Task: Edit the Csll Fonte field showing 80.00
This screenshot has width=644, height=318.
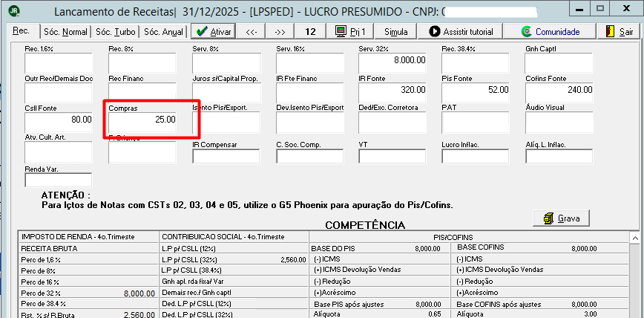Action: point(59,123)
